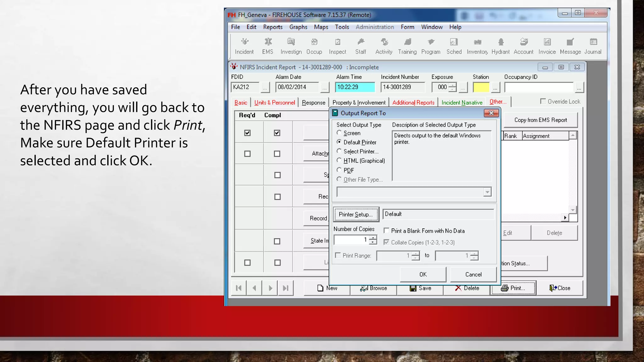
Task: Go to previous record arrow
Action: pyautogui.click(x=254, y=288)
